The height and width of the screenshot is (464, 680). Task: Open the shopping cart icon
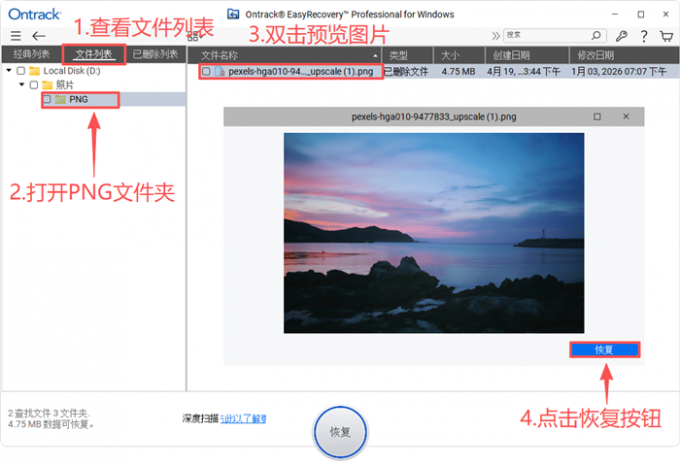pos(666,36)
